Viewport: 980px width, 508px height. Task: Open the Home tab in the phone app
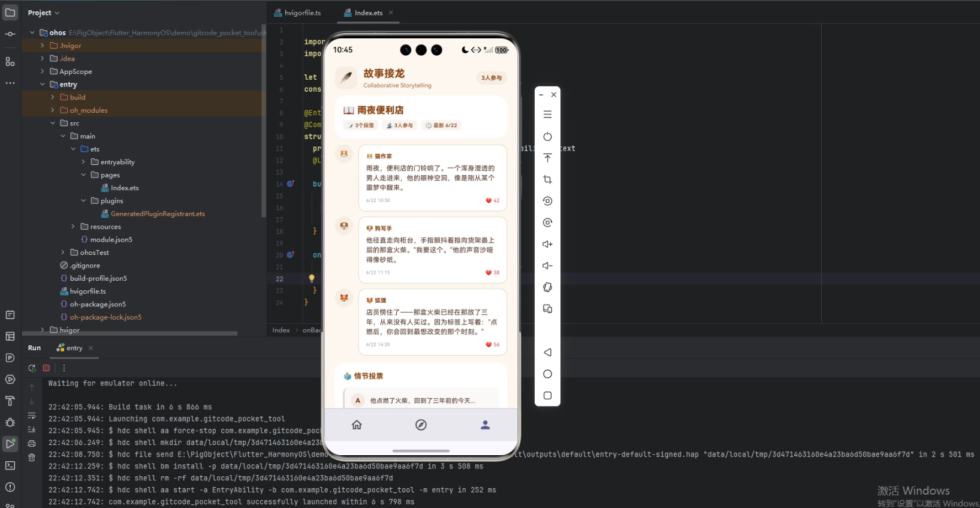coord(357,425)
